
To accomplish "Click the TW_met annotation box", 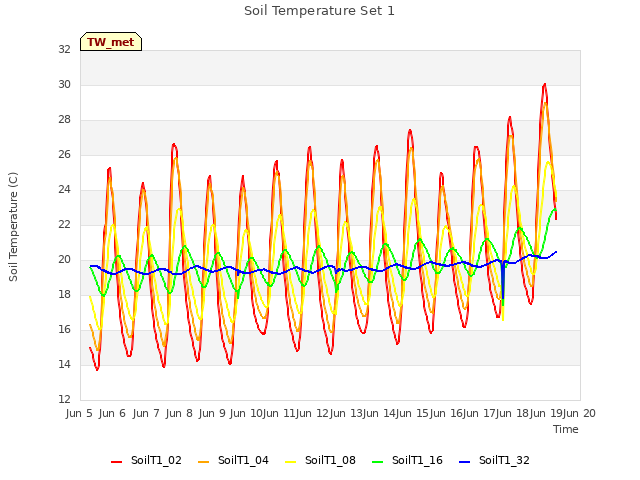I will [x=111, y=42].
